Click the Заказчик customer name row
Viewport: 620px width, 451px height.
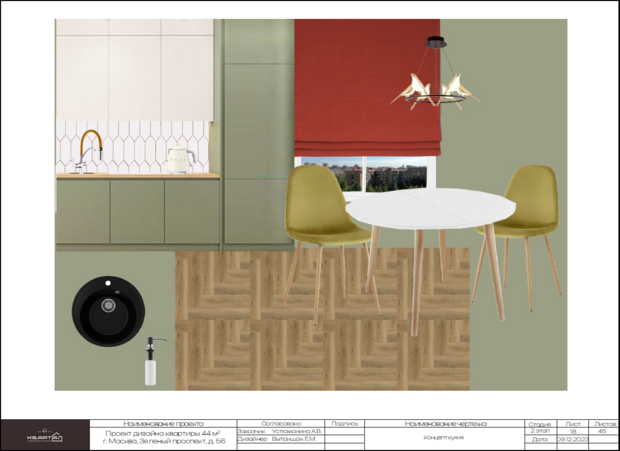[x=281, y=431]
